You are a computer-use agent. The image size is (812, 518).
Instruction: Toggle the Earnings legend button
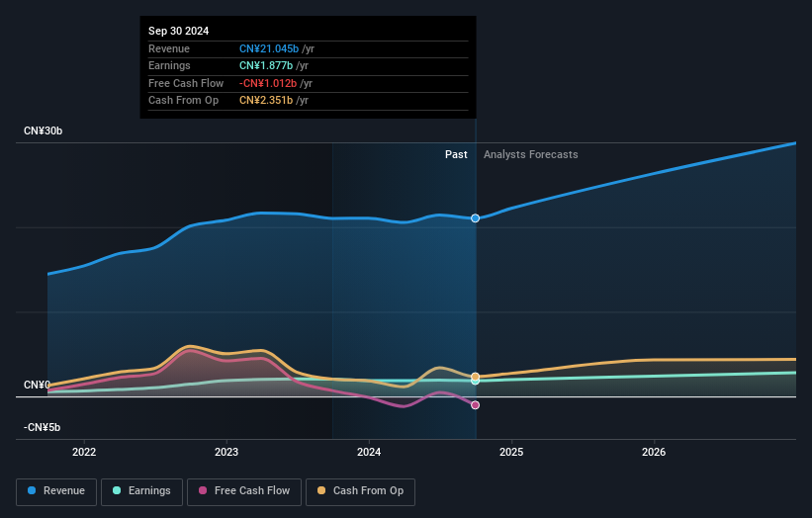[x=141, y=491]
